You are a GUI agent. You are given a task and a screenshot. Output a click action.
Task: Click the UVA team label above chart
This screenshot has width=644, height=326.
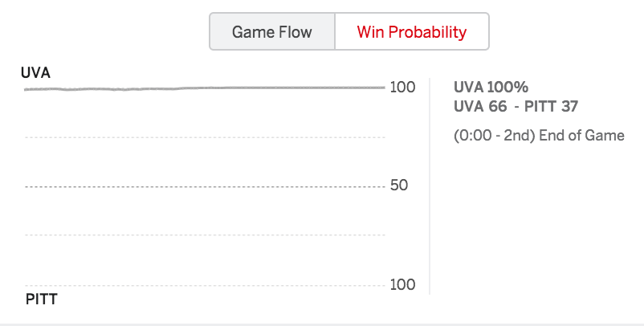[35, 73]
